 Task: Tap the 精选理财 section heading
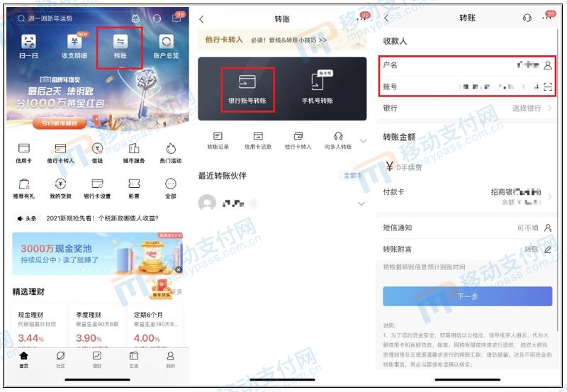point(28,292)
